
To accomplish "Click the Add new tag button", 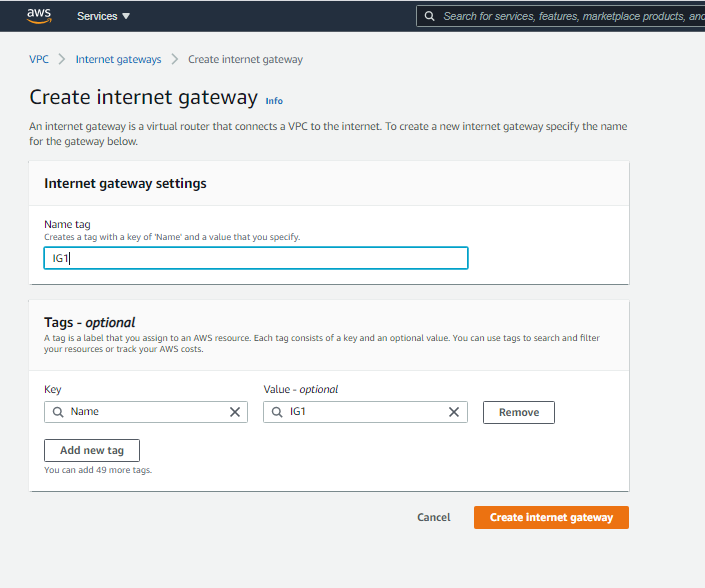I will pos(92,450).
